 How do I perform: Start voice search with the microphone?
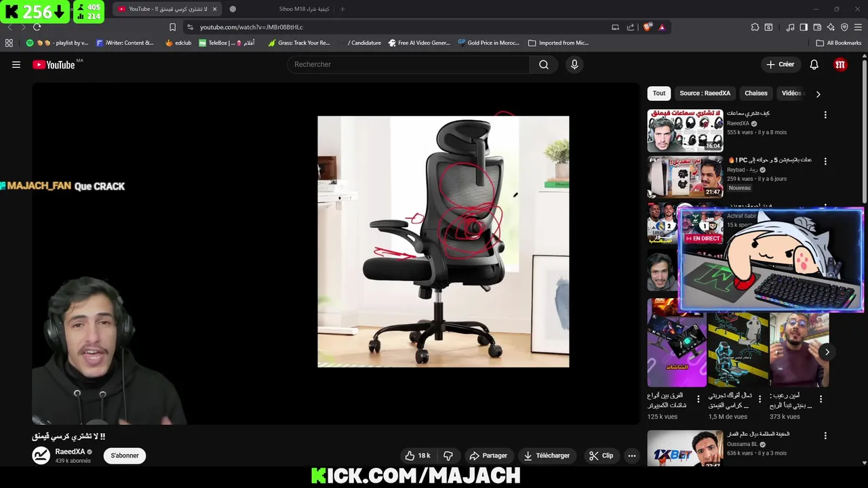[574, 64]
